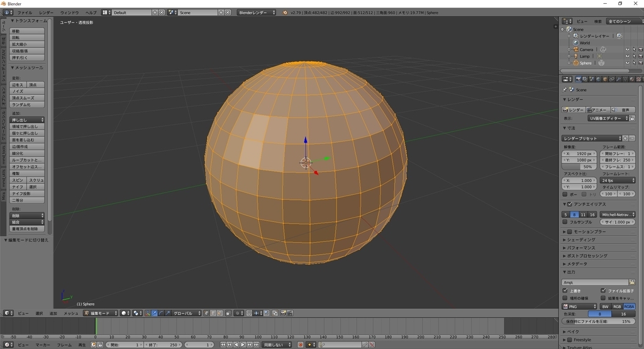Open the レンダー menu in top bar
644x349 pixels.
pos(47,13)
